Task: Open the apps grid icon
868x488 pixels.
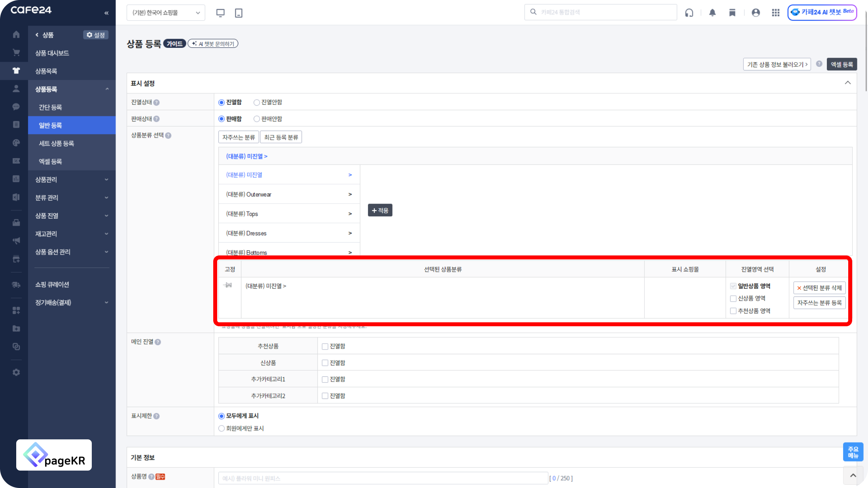Action: tap(775, 13)
